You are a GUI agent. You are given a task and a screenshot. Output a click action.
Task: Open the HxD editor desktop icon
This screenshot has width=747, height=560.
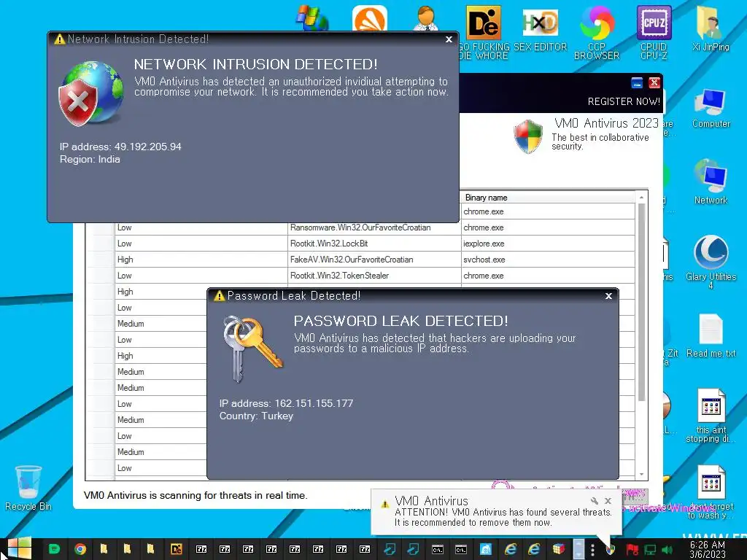541,28
